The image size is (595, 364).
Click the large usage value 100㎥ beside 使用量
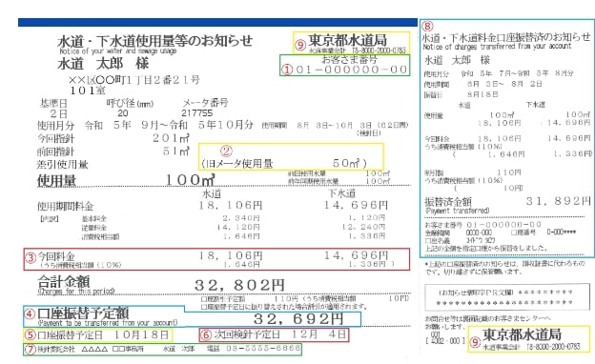(191, 180)
